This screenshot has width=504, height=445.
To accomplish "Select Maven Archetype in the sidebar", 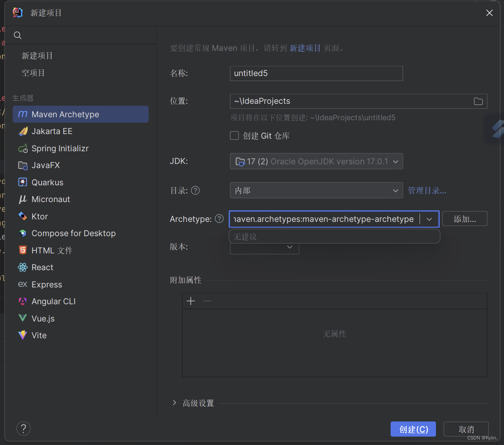I will pyautogui.click(x=65, y=114).
